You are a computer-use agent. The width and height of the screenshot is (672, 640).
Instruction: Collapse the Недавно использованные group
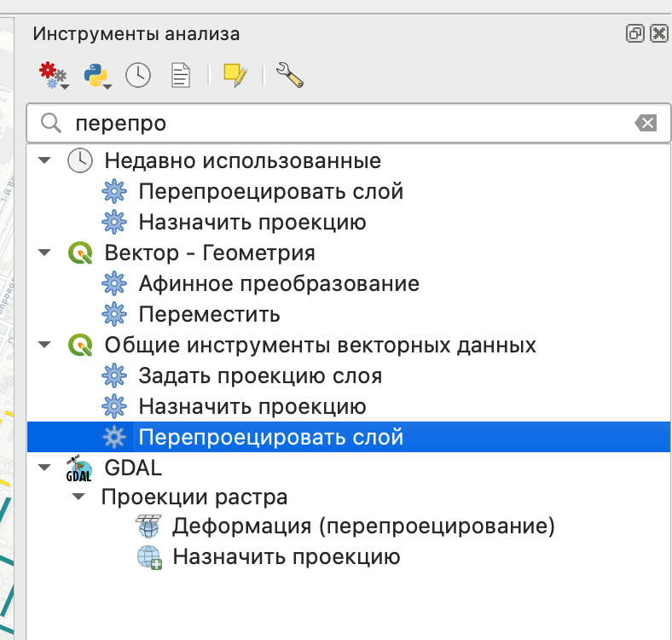[x=44, y=160]
